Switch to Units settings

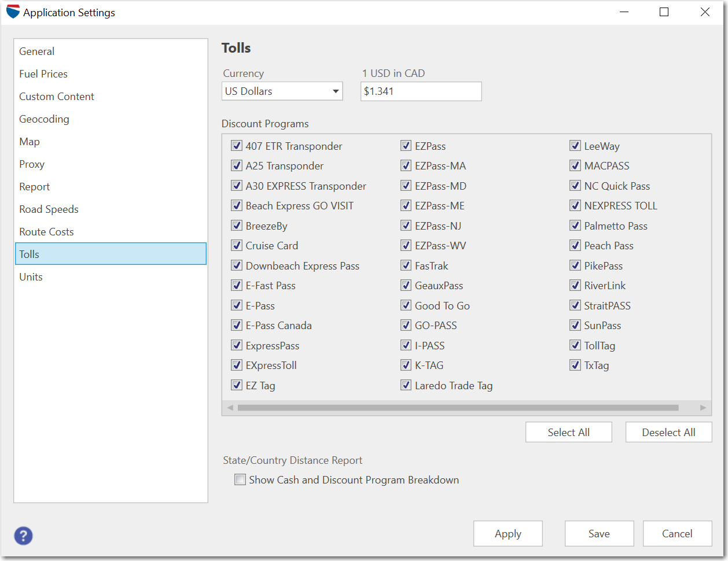[x=111, y=277]
